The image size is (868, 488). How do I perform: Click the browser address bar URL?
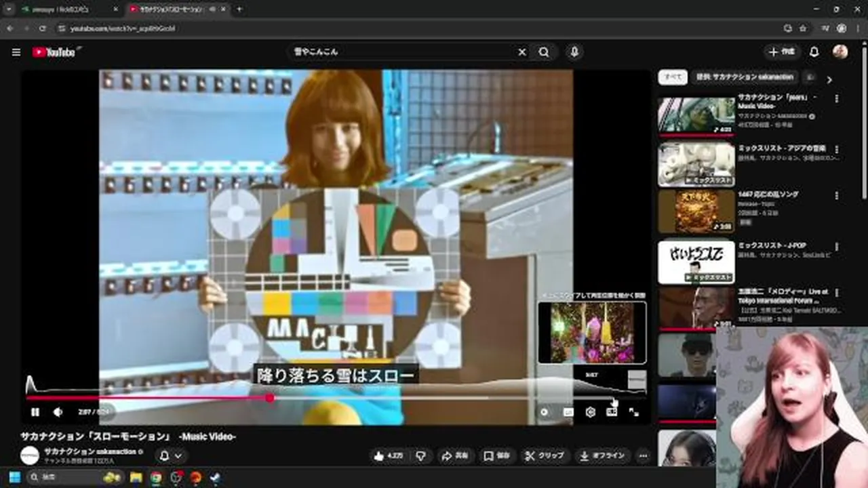pos(123,28)
